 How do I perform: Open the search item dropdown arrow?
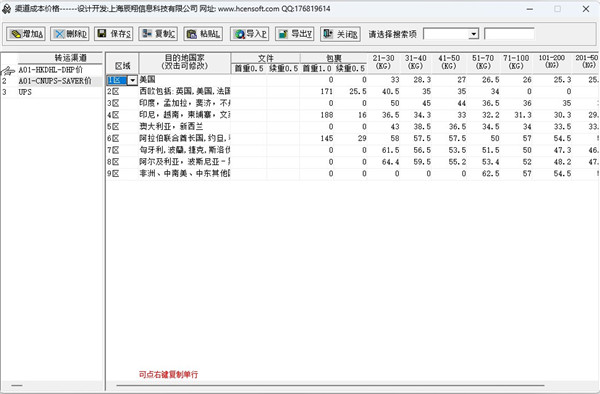click(x=474, y=34)
